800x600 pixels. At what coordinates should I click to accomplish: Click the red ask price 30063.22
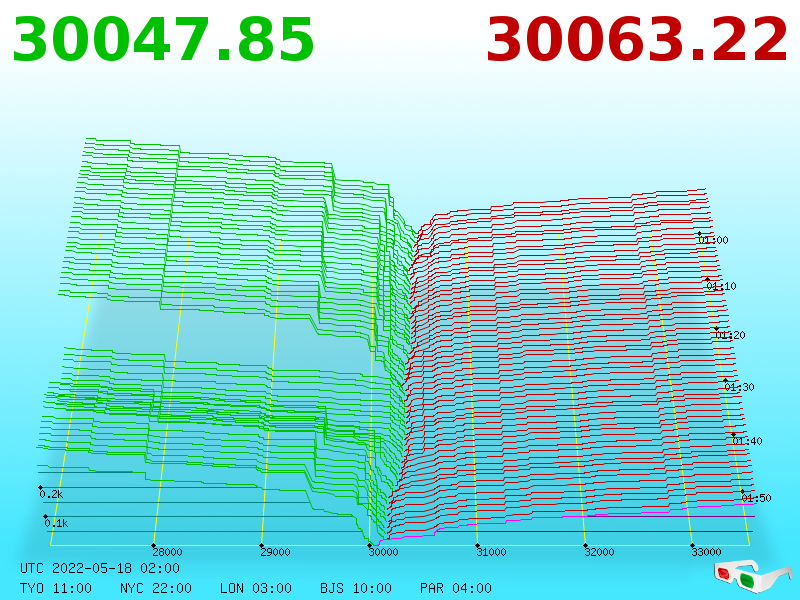637,40
